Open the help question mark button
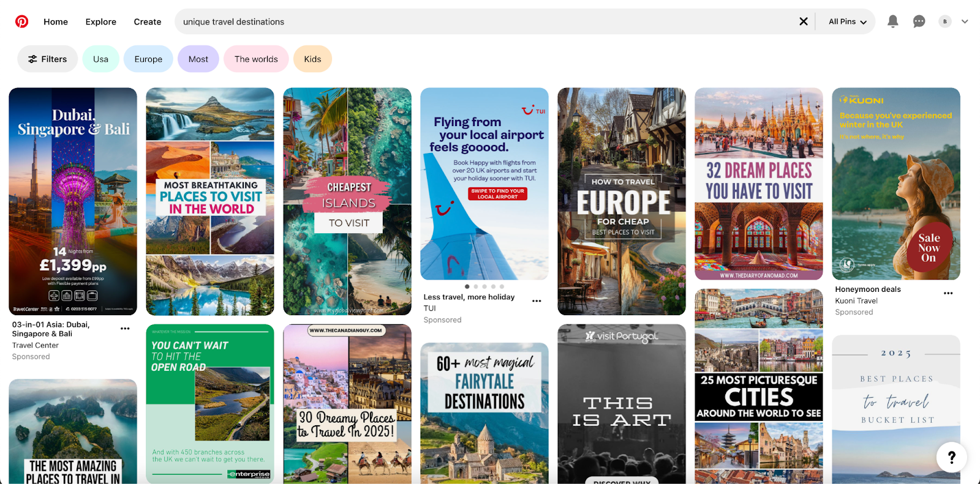This screenshot has height=484, width=980. [952, 457]
